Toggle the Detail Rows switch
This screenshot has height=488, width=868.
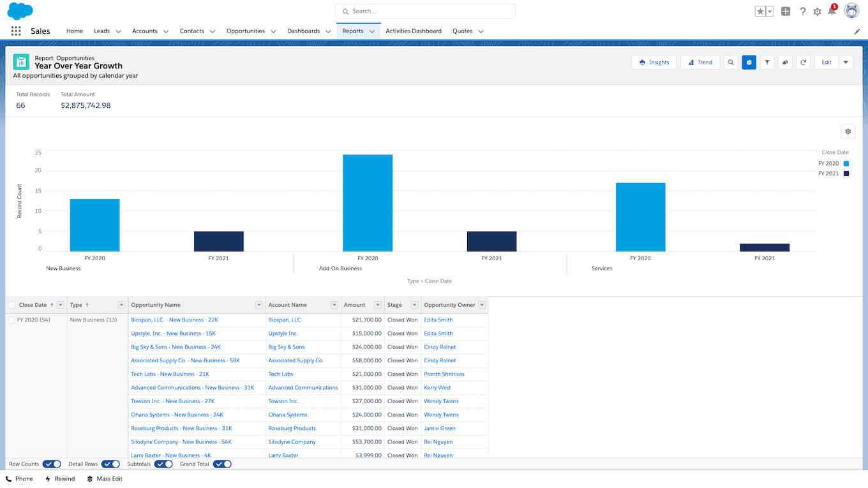110,464
